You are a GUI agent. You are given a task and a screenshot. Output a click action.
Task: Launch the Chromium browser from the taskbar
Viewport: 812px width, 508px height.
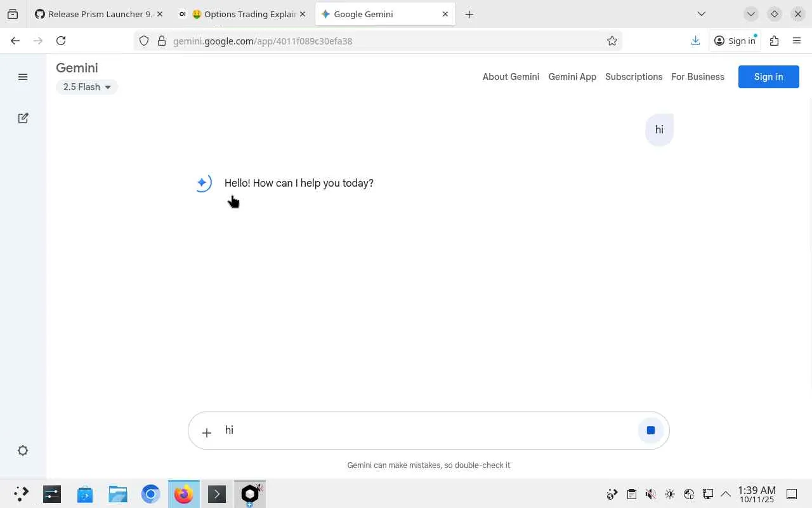[150, 493]
